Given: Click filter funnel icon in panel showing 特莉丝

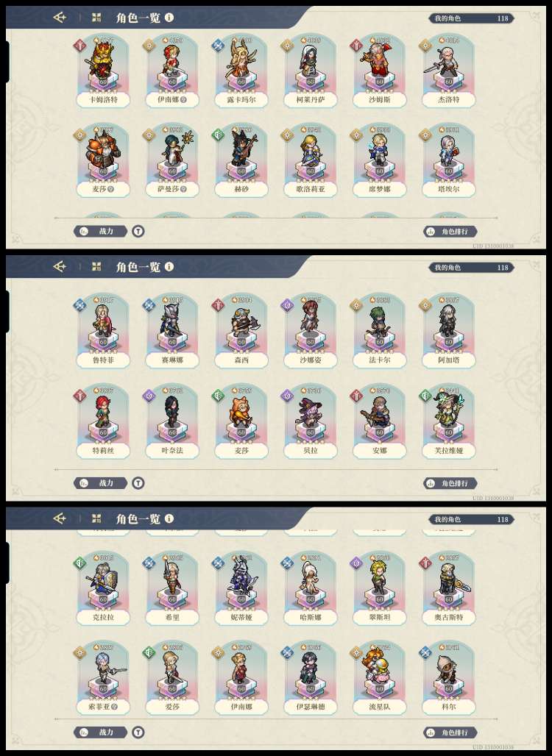Looking at the screenshot, I should coord(138,482).
